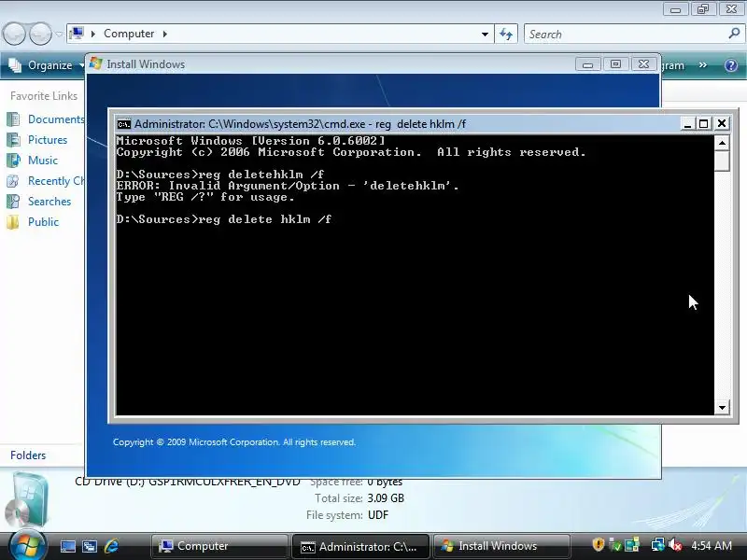This screenshot has height=560, width=747.
Task: Open Music favorite link
Action: coord(43,160)
